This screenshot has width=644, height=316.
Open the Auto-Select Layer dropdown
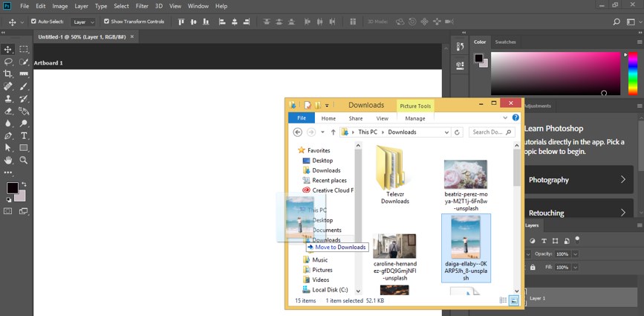tap(84, 22)
